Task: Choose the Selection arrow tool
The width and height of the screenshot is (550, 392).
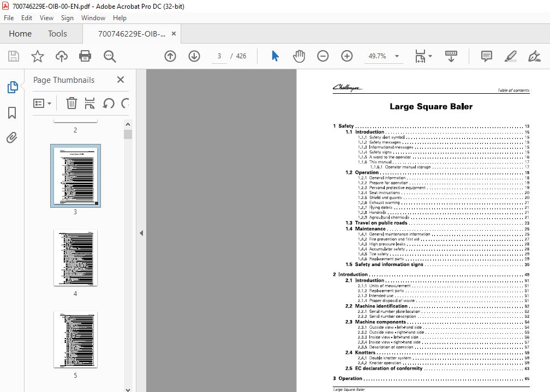Action: (x=276, y=56)
